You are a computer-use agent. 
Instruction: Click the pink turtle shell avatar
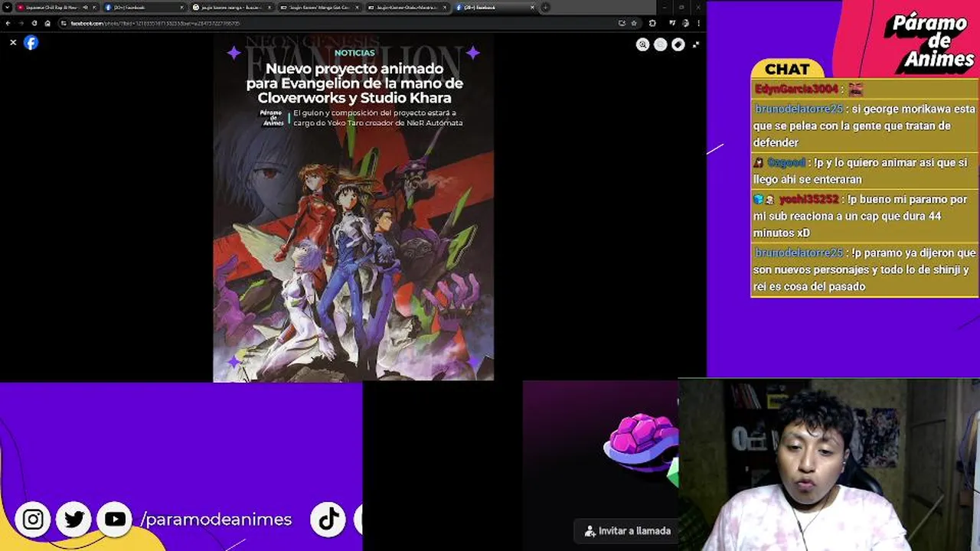640,442
